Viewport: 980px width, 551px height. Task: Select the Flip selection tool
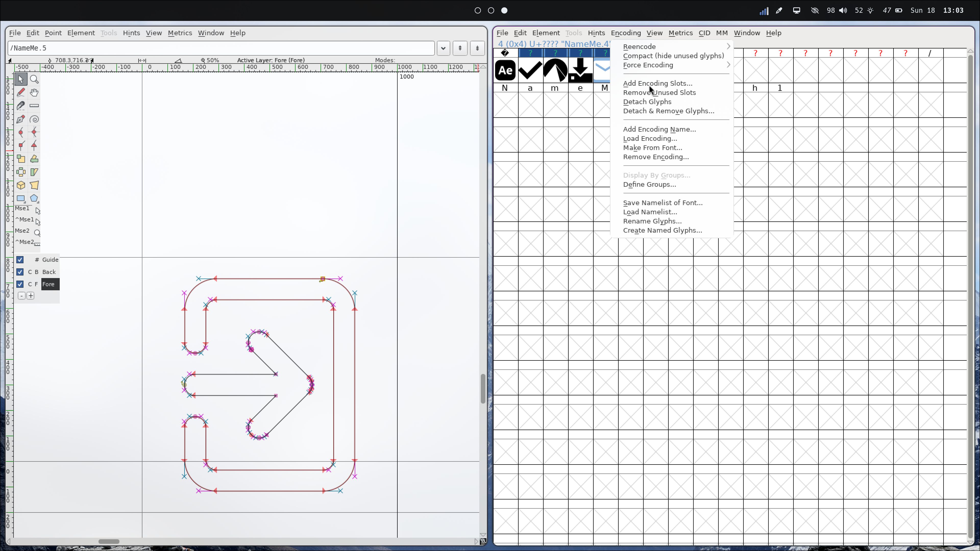21,172
